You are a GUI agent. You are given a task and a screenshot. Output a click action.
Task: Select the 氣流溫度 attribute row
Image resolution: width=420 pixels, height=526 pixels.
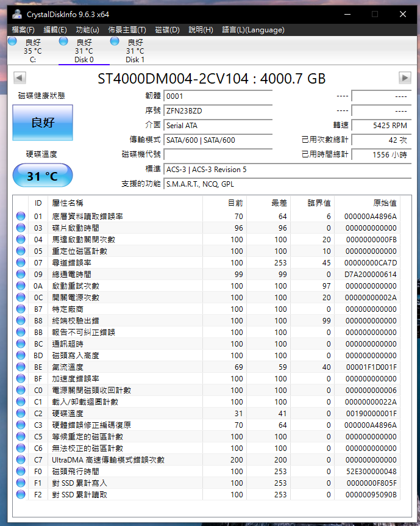tap(207, 367)
